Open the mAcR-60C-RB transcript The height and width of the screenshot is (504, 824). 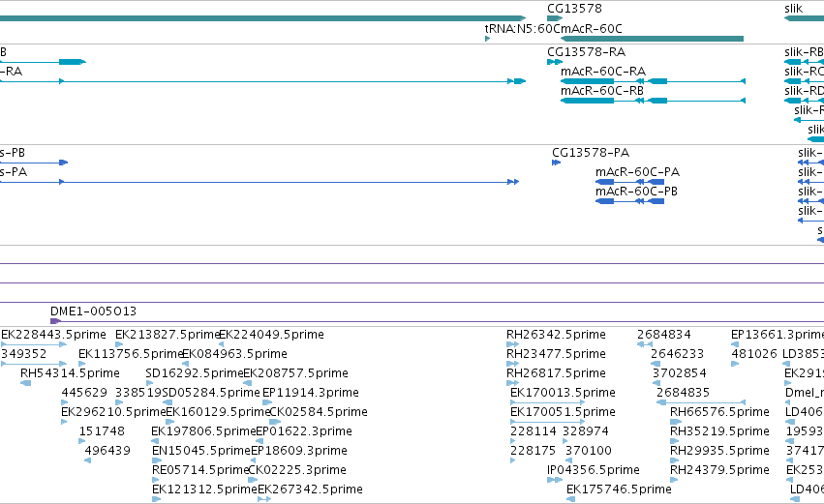[602, 91]
